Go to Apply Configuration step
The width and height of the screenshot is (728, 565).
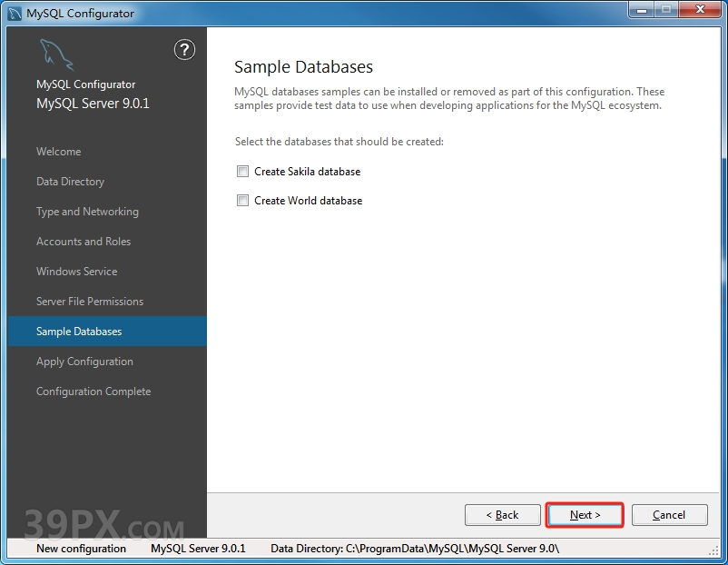pyautogui.click(x=84, y=362)
